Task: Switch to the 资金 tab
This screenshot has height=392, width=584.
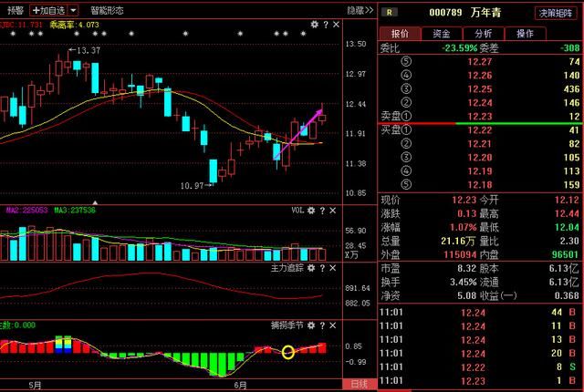Action: [442, 34]
